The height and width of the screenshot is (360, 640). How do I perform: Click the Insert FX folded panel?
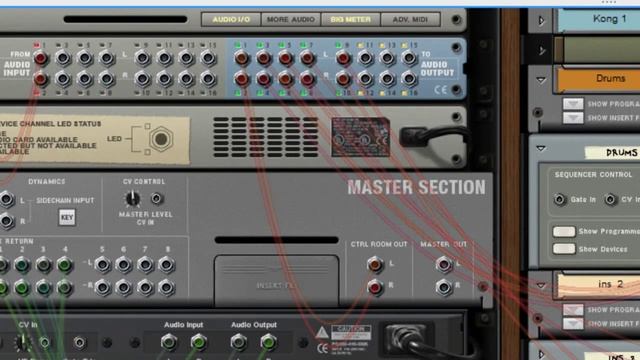click(276, 280)
